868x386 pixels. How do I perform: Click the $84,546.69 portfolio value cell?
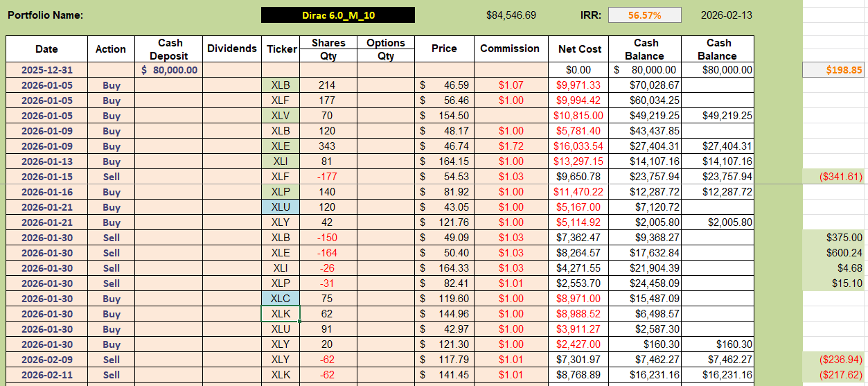[x=511, y=15]
